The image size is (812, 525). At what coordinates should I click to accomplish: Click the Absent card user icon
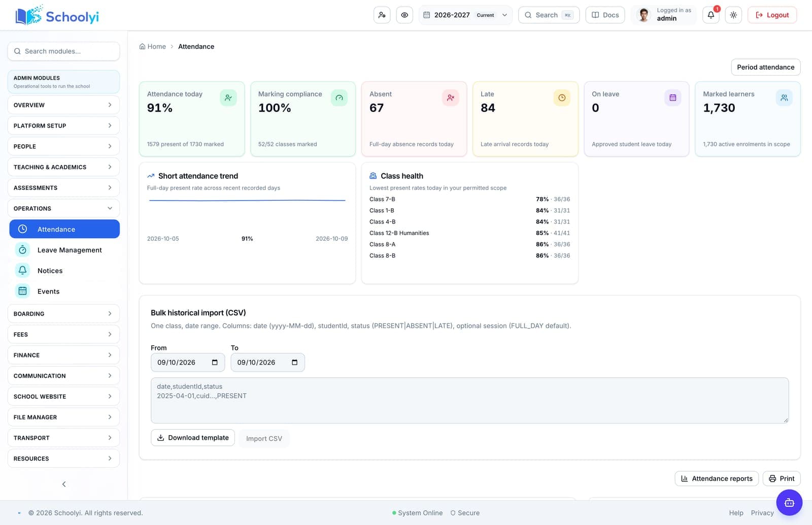(x=451, y=97)
